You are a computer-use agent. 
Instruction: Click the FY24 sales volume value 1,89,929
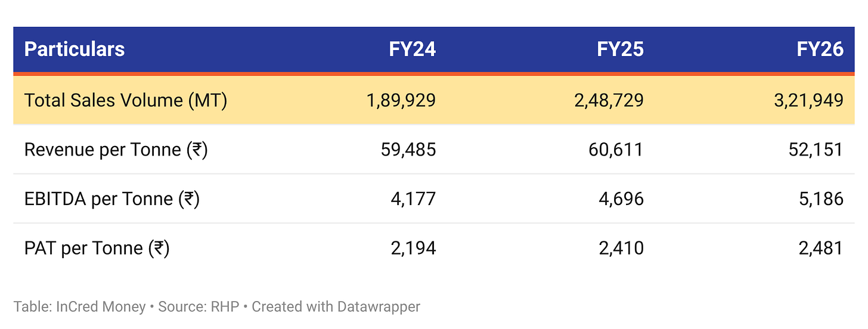point(401,100)
